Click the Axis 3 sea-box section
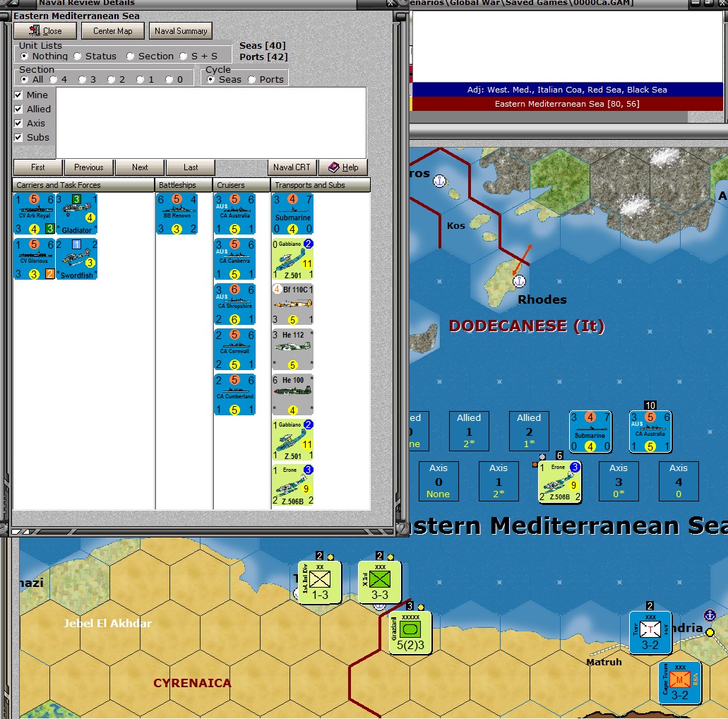This screenshot has width=728, height=719. click(619, 481)
